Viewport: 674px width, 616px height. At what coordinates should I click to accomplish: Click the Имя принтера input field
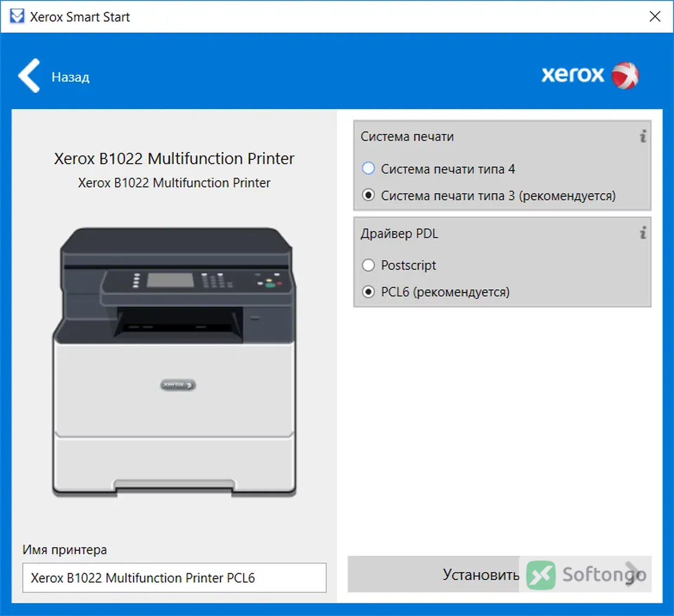click(x=174, y=578)
